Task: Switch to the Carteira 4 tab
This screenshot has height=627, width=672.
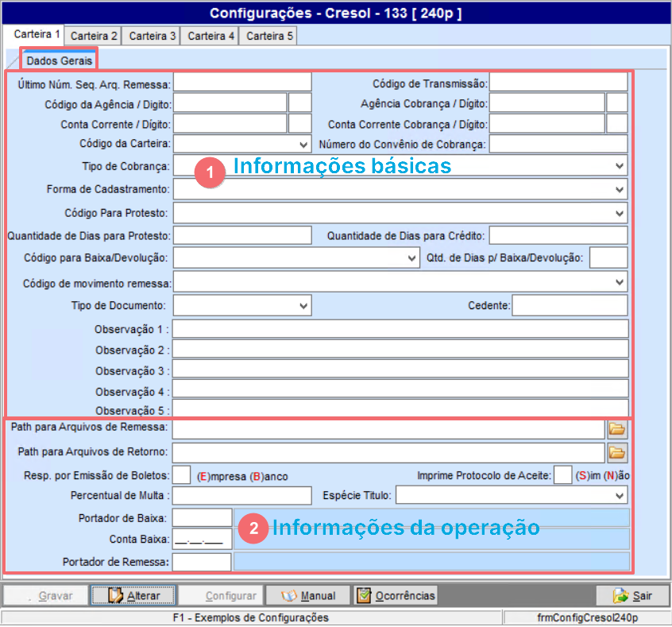Action: click(210, 36)
